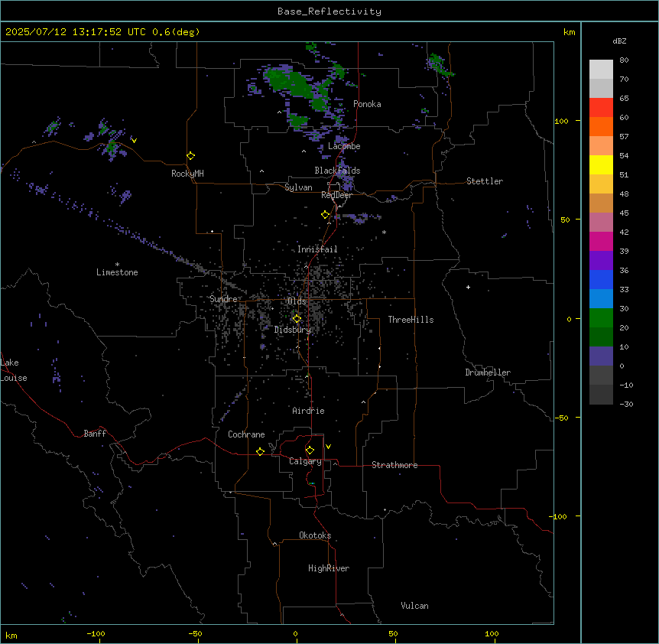Click the Airdrie label
659x644 pixels.
[309, 411]
